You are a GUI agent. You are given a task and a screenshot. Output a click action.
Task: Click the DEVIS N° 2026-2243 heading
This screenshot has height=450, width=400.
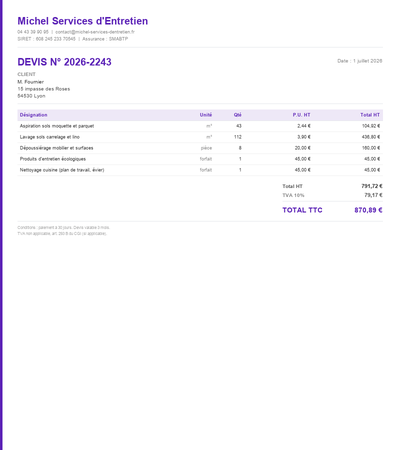tap(64, 62)
